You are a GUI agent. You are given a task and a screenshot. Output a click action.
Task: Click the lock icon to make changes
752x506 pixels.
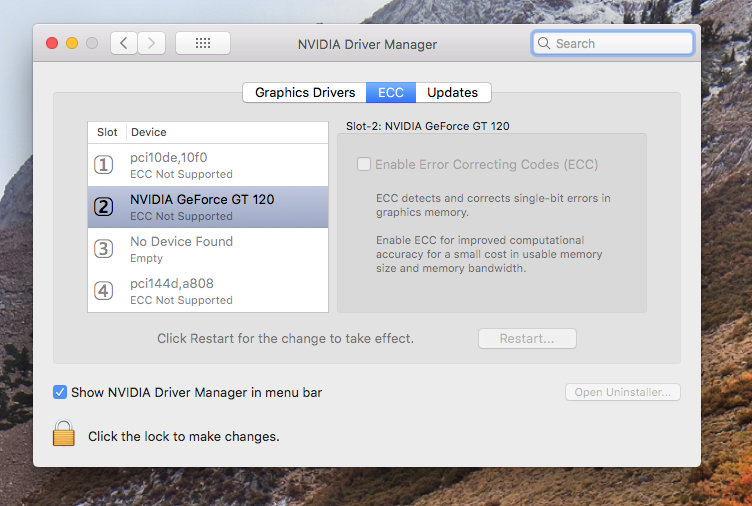pyautogui.click(x=64, y=433)
